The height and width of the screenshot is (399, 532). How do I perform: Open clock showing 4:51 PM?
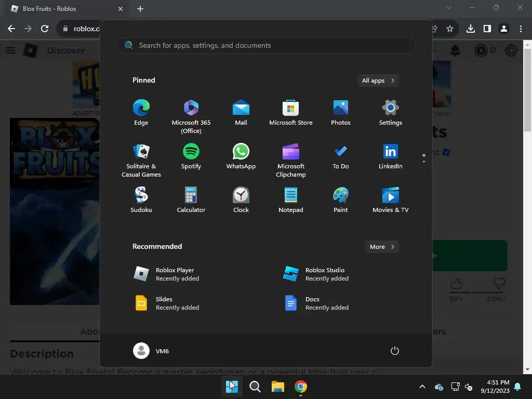[495, 387]
